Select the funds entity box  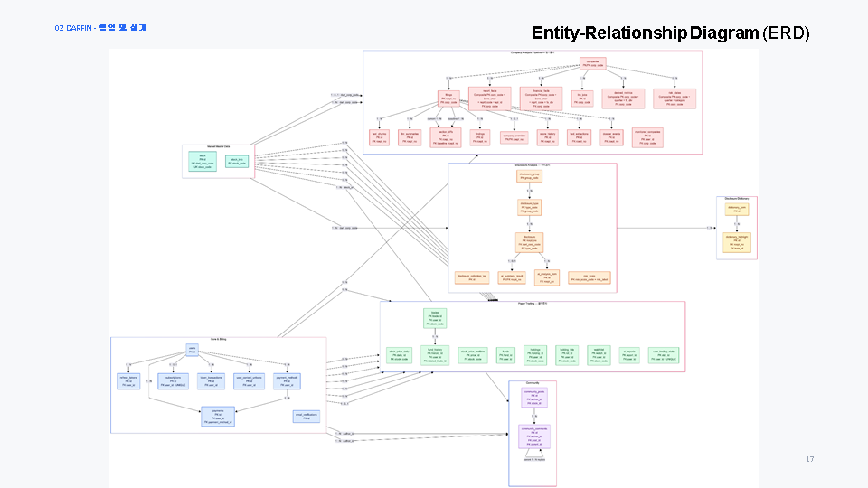[x=505, y=355]
